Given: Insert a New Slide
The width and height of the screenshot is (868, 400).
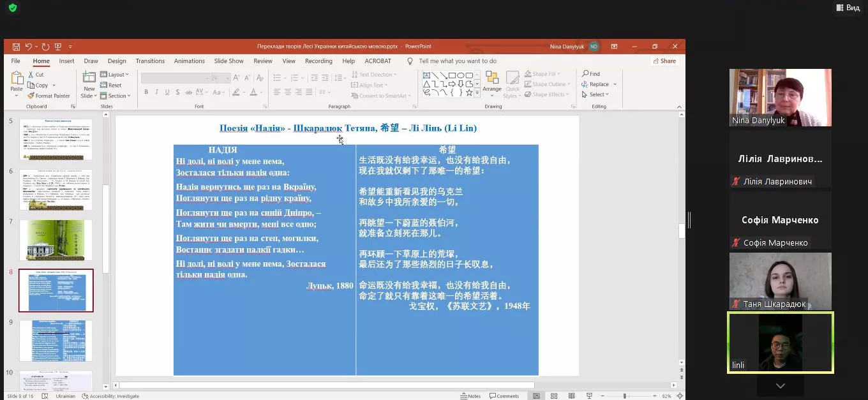Looking at the screenshot, I should click(89, 82).
